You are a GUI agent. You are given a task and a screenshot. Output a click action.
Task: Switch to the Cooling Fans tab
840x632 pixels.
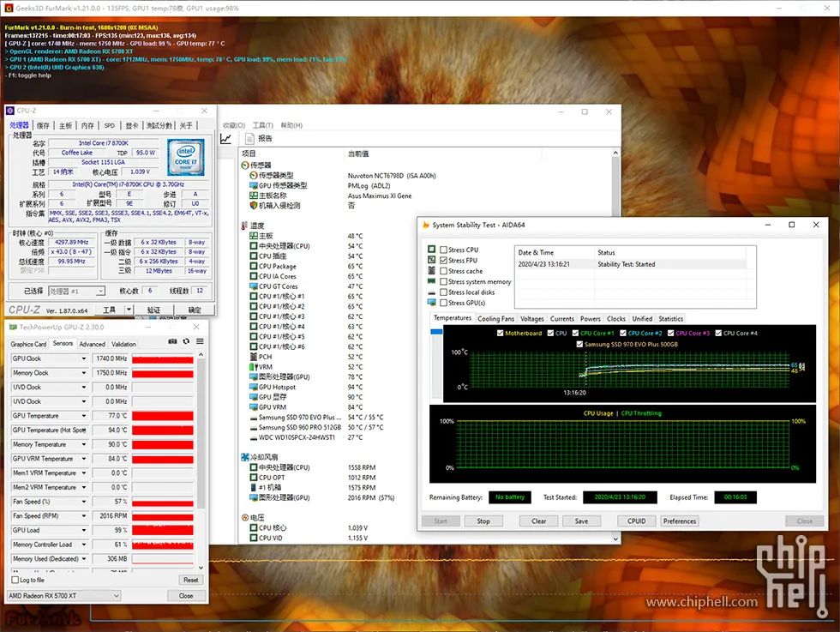coord(495,318)
